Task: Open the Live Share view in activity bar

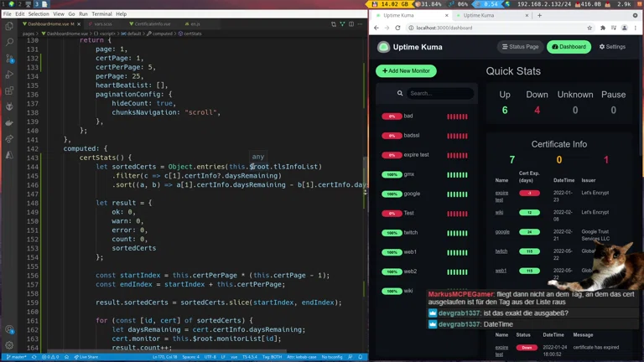Action: (9, 139)
